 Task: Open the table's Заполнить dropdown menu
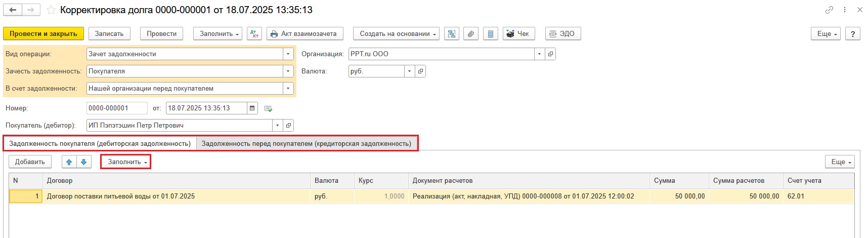tap(125, 162)
